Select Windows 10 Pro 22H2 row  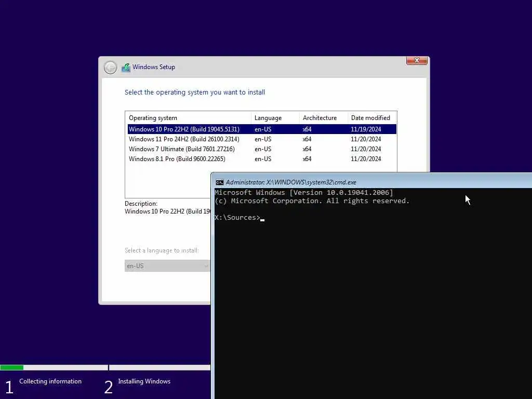[262, 129]
